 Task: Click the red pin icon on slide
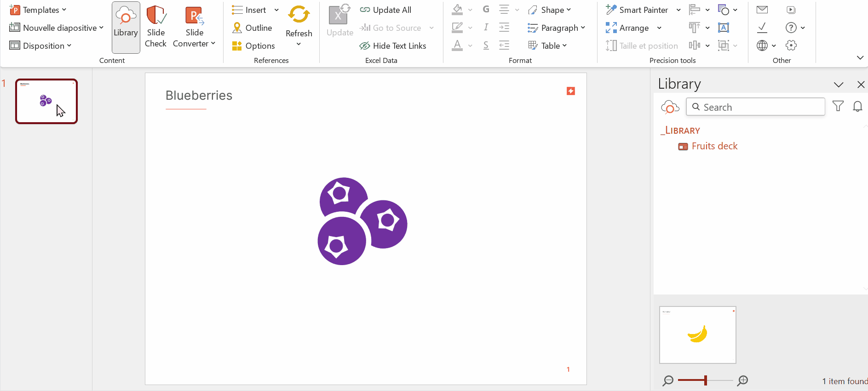pyautogui.click(x=571, y=91)
